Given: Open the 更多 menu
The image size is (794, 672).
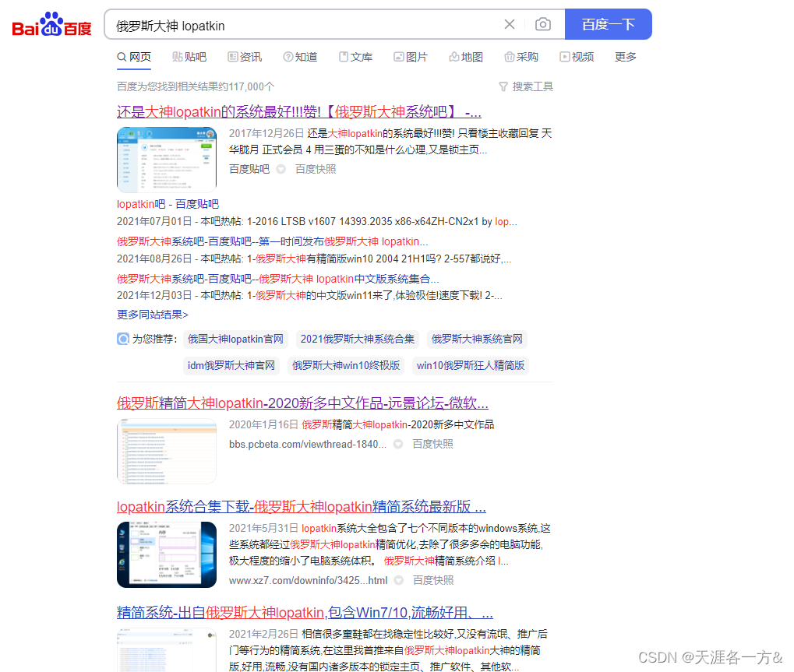Looking at the screenshot, I should (626, 57).
